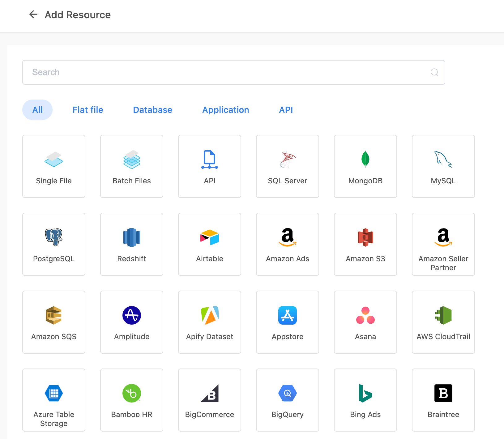Choose the Azure Table Storage icon

[x=54, y=393]
